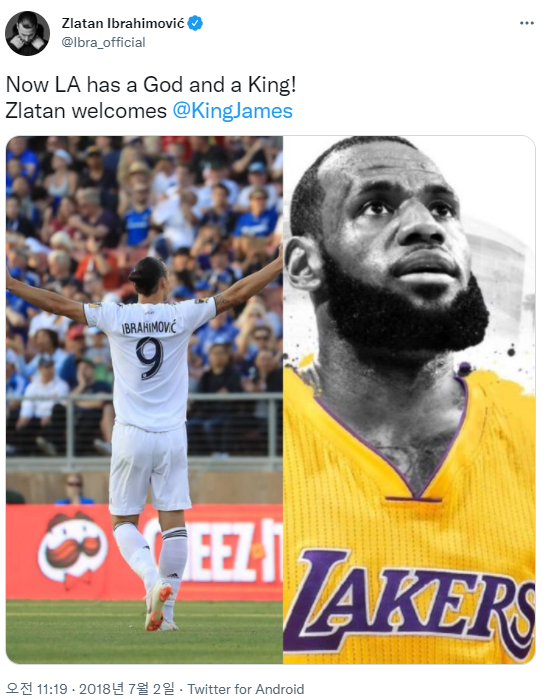This screenshot has width=550, height=699.
Task: Open the three-dot more options menu
Action: point(526,23)
